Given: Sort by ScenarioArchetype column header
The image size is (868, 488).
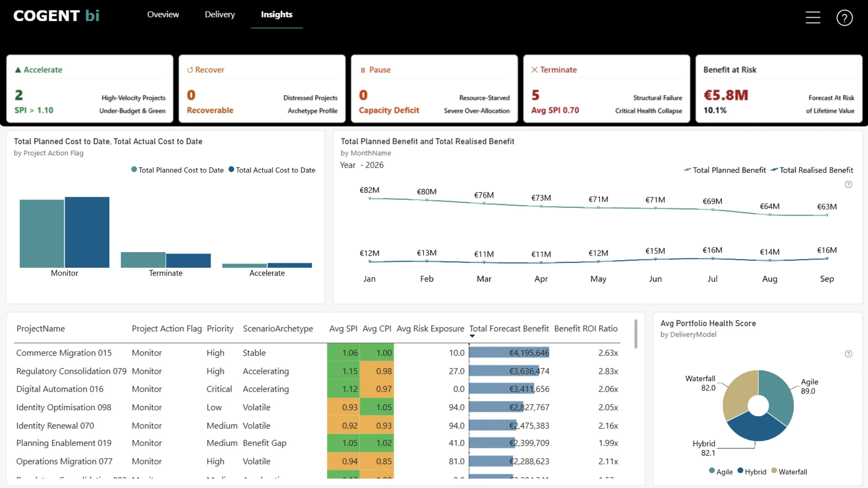Looking at the screenshot, I should point(278,328).
